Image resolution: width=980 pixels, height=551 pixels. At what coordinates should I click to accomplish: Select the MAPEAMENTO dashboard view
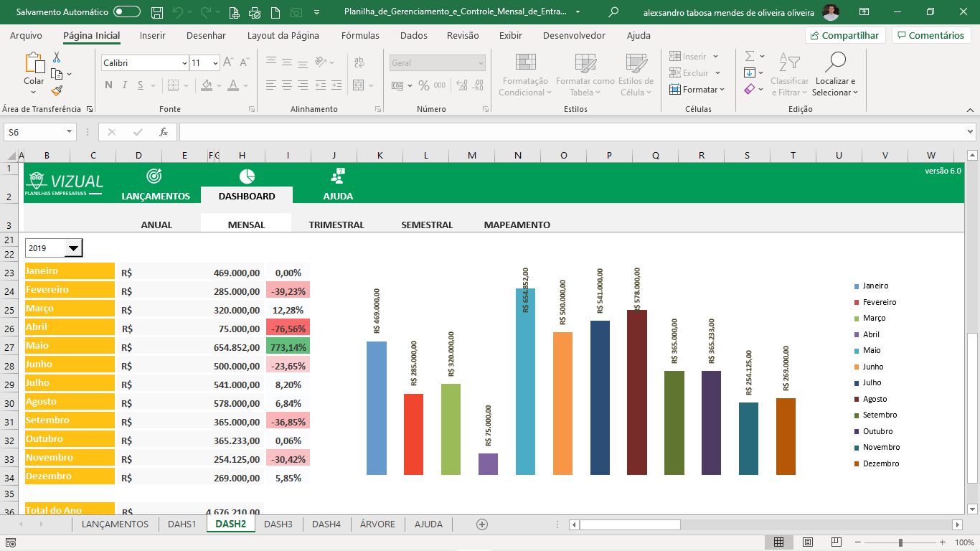point(517,225)
